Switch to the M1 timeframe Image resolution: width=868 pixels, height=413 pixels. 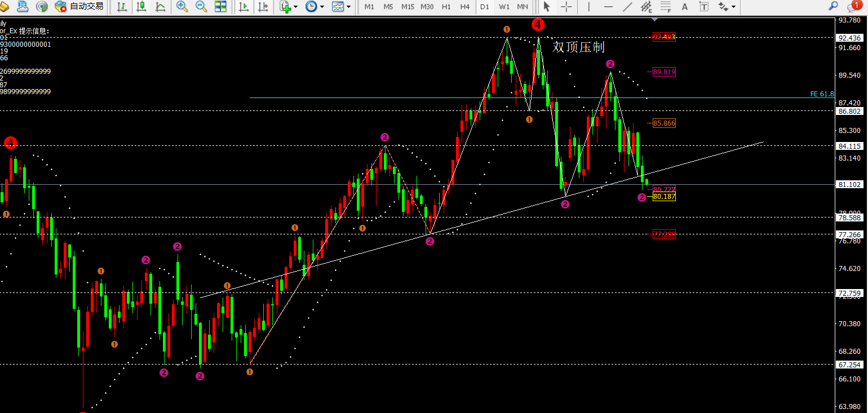point(369,7)
